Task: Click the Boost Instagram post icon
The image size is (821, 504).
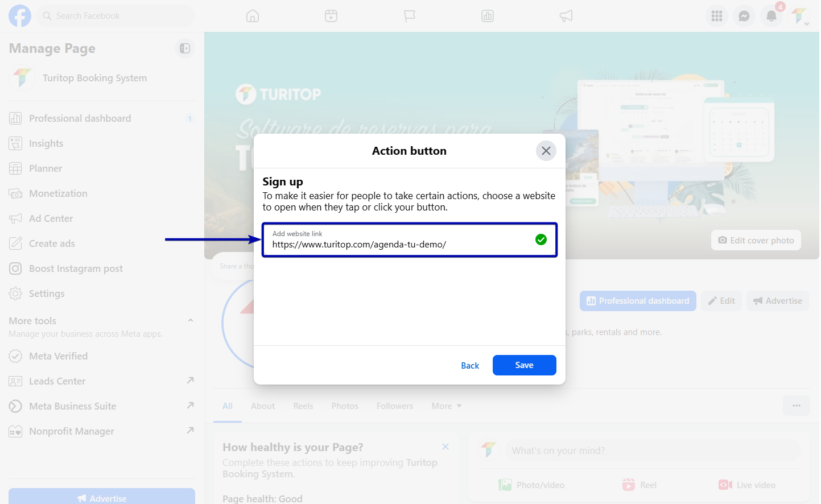Action: point(15,268)
